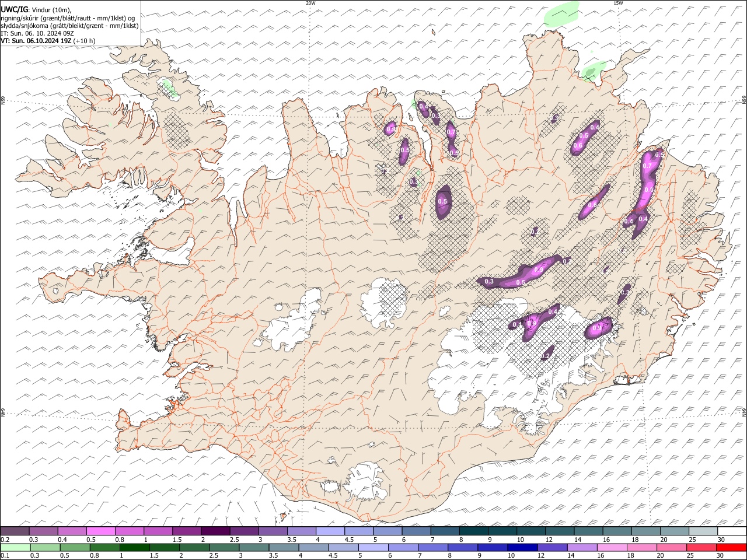Click the 4.5 value label under the upper scale
This screenshot has width=747, height=560.
click(x=349, y=540)
